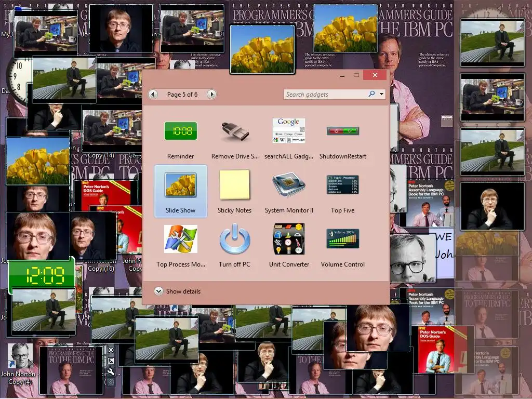Click the gadget drag handle grip
Viewport: 532px width, 399px height.
111,382
